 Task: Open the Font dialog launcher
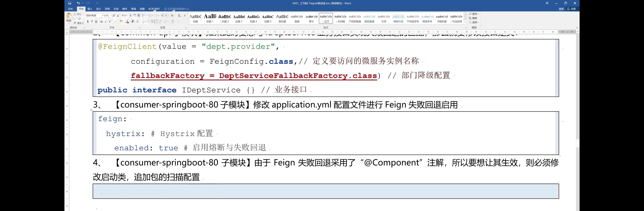pos(140,28)
